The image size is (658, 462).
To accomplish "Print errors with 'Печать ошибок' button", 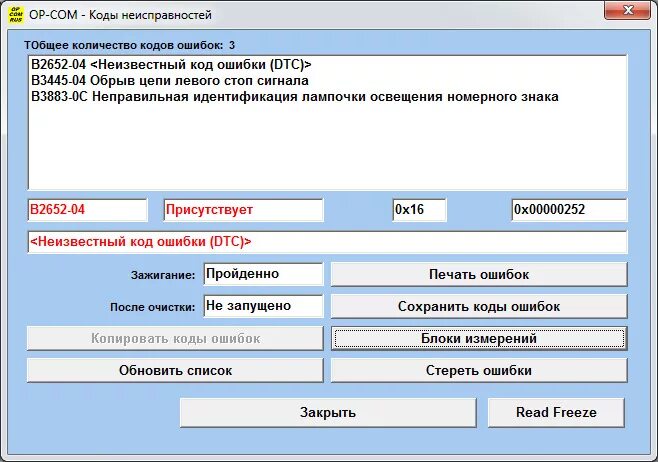I will 479,274.
